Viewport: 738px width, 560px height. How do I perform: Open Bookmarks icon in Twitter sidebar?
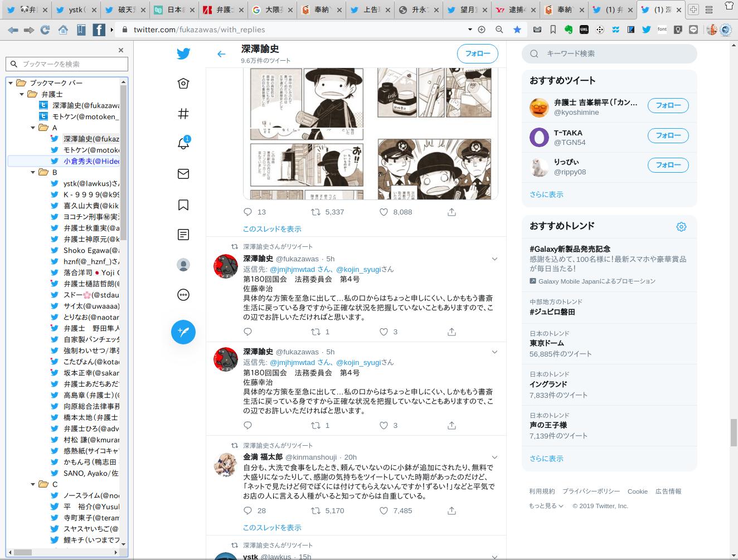click(183, 204)
